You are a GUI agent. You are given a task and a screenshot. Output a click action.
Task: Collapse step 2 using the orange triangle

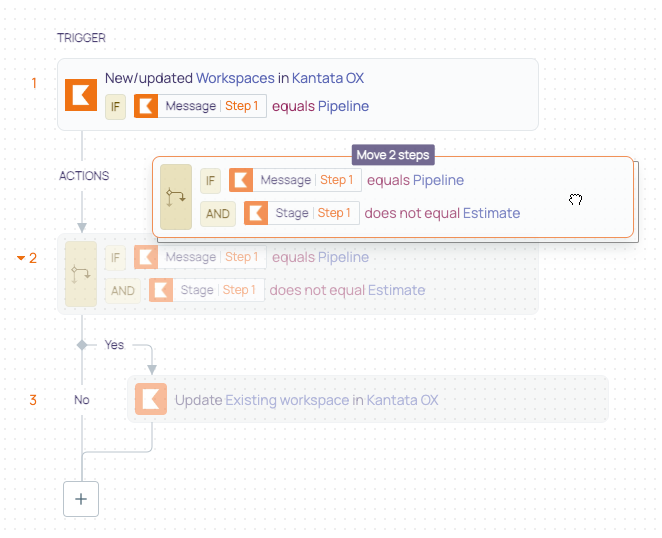[21, 258]
